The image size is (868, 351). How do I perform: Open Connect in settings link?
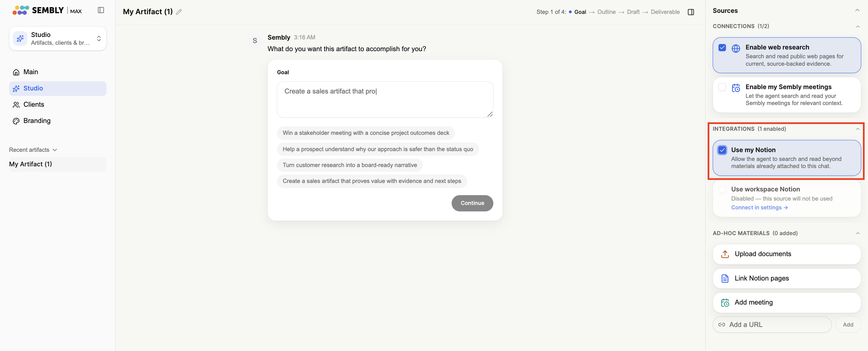[759, 208]
